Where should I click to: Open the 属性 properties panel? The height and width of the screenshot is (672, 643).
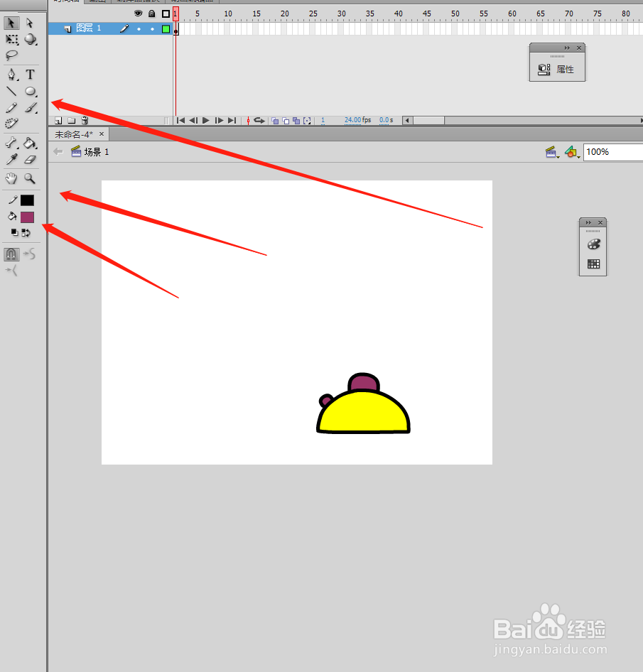tap(557, 70)
